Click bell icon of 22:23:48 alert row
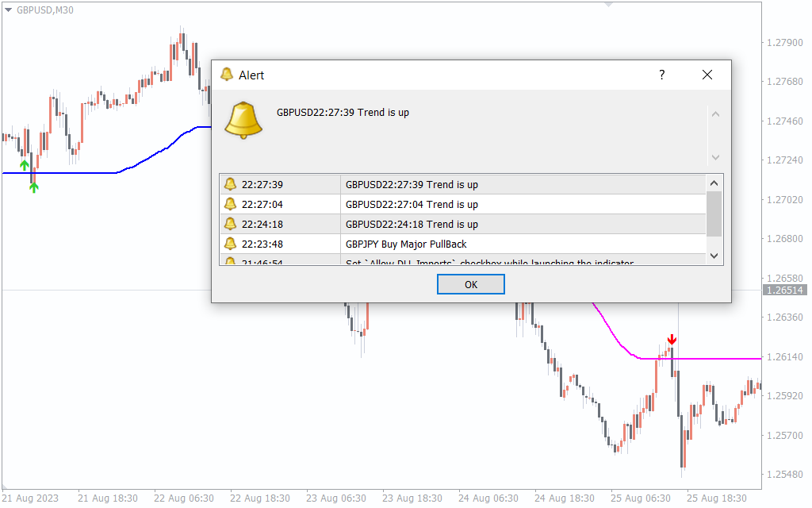 pos(231,244)
